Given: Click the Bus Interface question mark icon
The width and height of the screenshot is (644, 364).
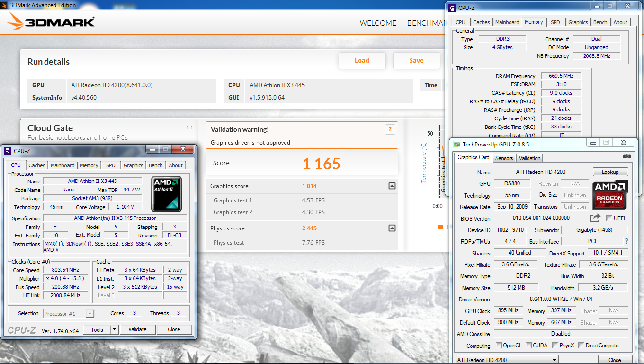Looking at the screenshot, I should 626,241.
